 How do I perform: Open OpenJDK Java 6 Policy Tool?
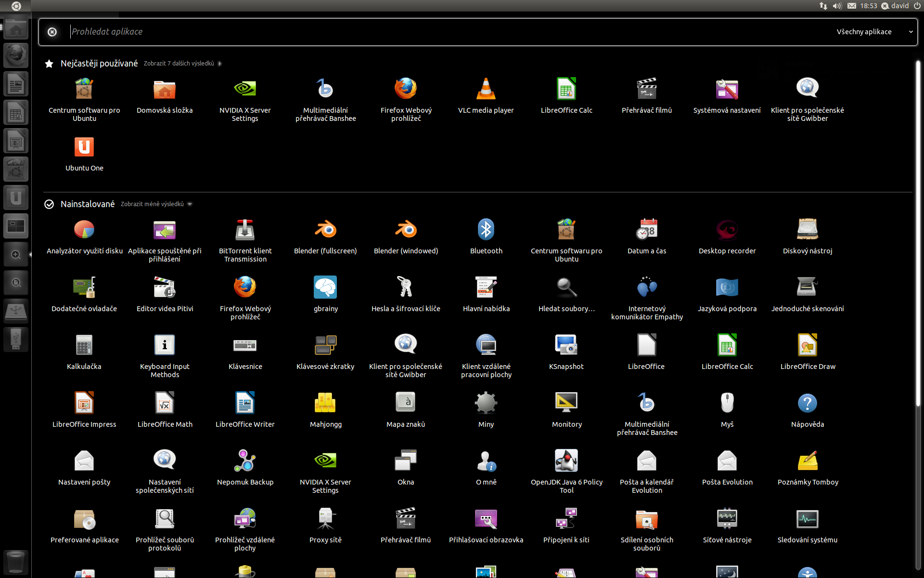(x=566, y=471)
